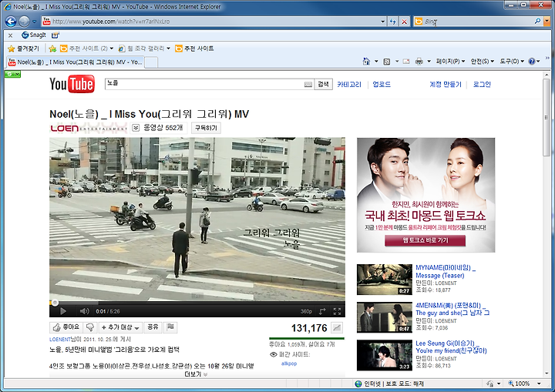Refresh the page with the refresh icon
Viewport: 555px width, 392px height.
(392, 22)
